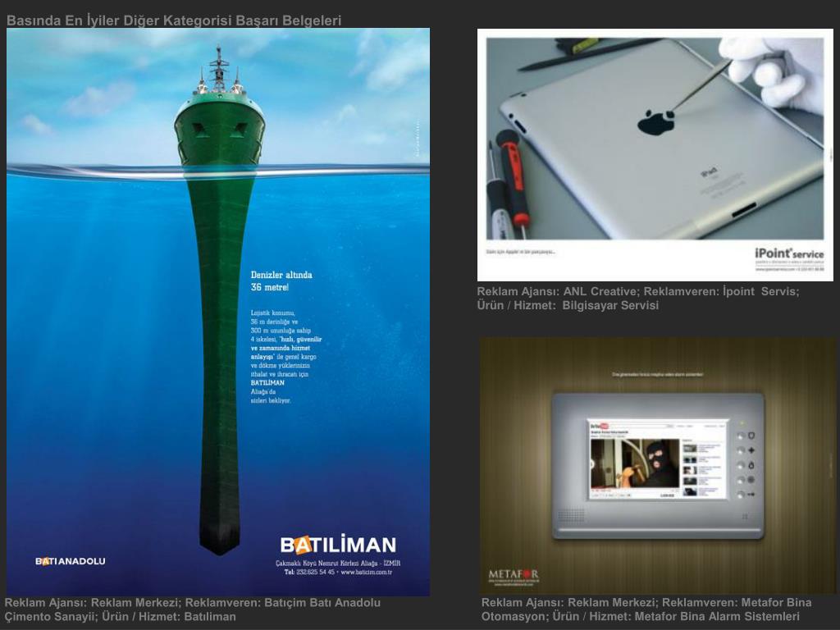Click the BATI ANADOLU logo in the ship ad
This screenshot has height=630, width=840.
coord(71,561)
